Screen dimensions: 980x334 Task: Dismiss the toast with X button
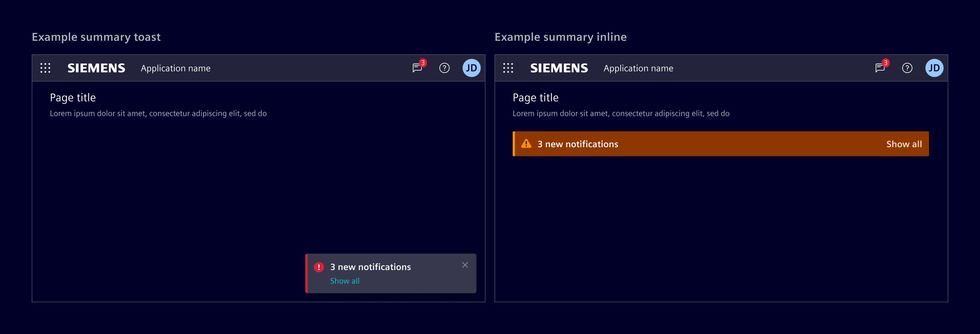click(x=465, y=265)
